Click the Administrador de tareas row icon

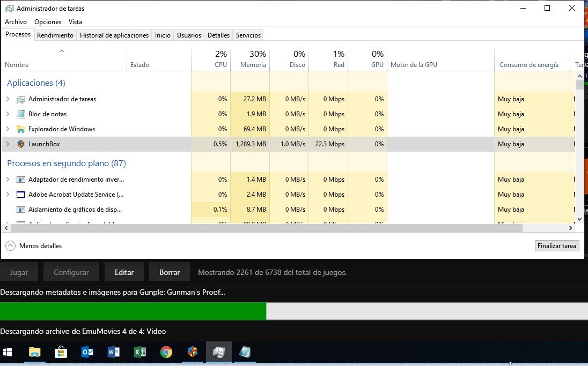coord(20,99)
